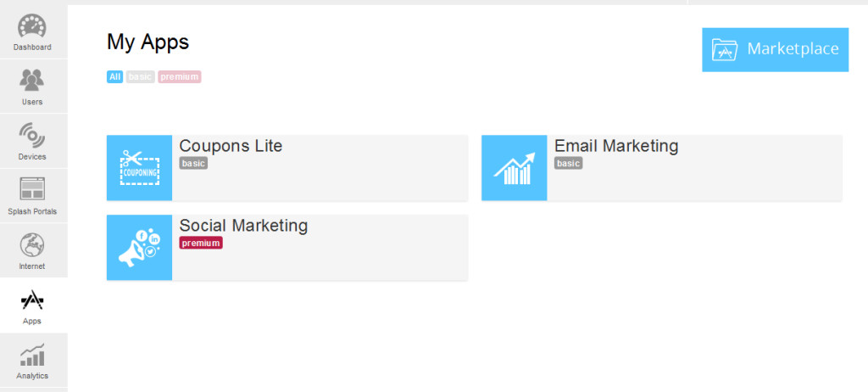Open the Dashboard gauge icon
This screenshot has height=392, width=868.
click(32, 26)
